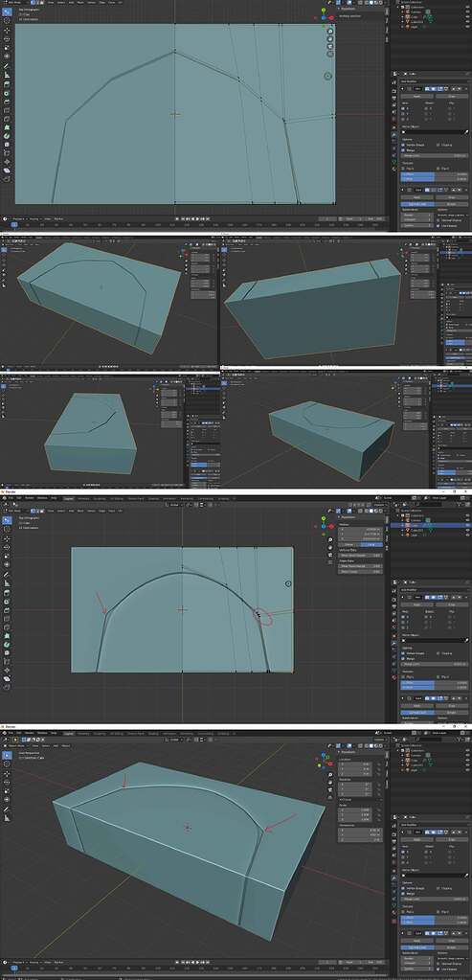Viewport: 472px width, 980px height.
Task: Click Mirror modifier Apply button in arch screenshot
Action: coord(417,604)
